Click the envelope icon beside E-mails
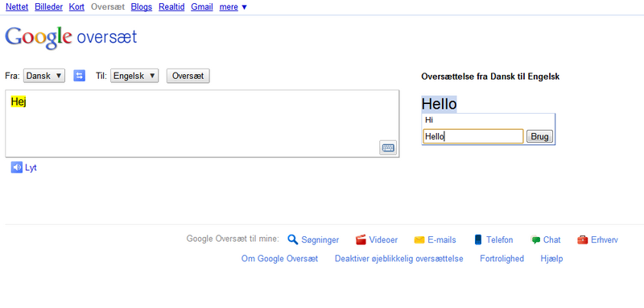Viewport: 644px width, 308px height. (419, 239)
